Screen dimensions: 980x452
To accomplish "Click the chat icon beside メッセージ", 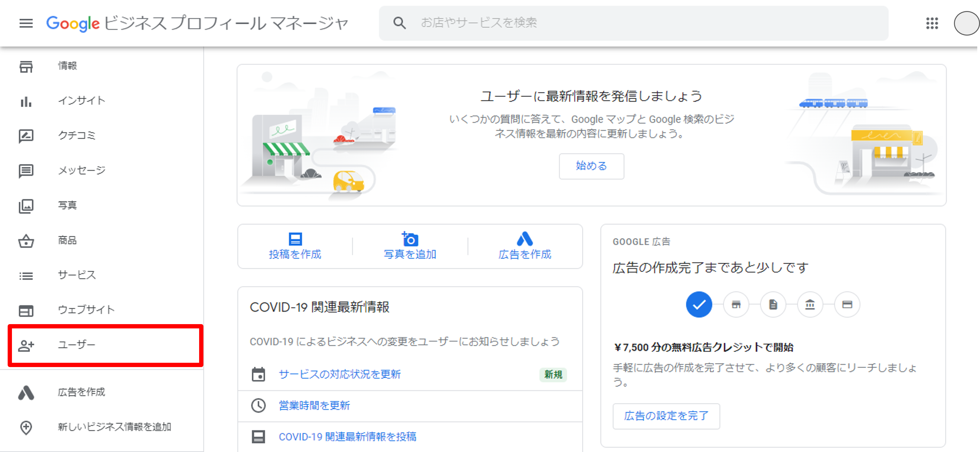I will [x=26, y=171].
